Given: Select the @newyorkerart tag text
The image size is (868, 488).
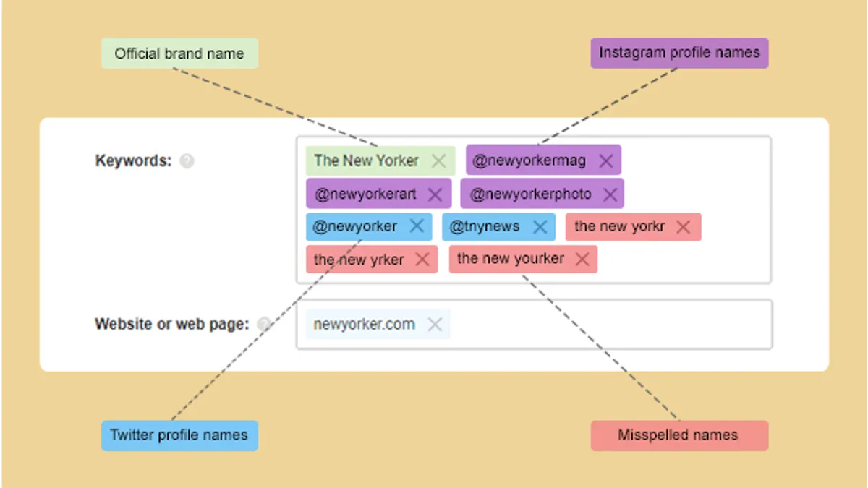Looking at the screenshot, I should pyautogui.click(x=365, y=194).
